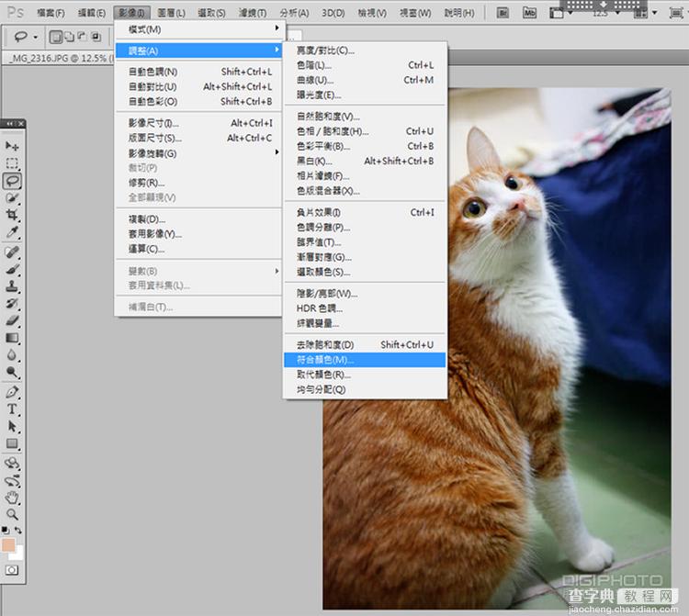689x616 pixels.
Task: Choose 去除飽和度(D) Desaturate
Action: (x=365, y=344)
